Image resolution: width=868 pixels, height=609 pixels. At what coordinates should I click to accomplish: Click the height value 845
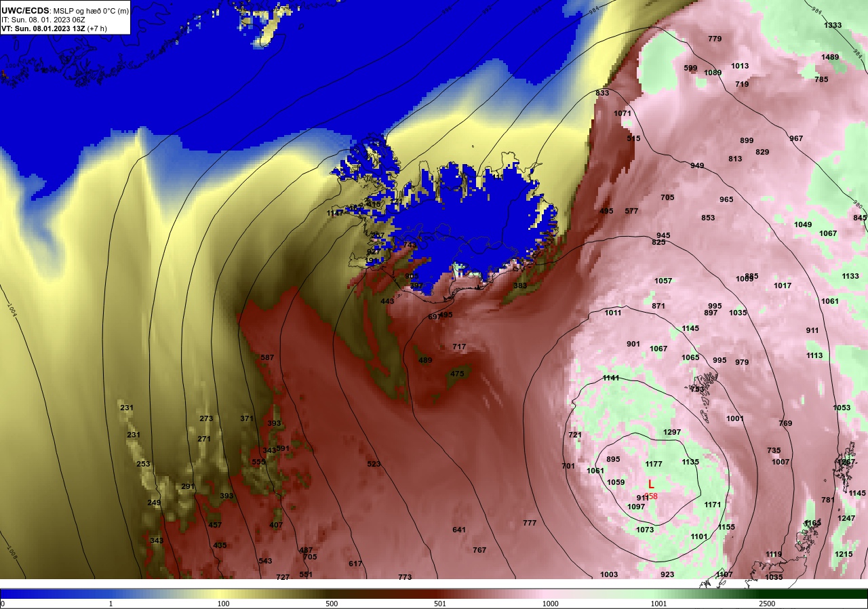[860, 218]
